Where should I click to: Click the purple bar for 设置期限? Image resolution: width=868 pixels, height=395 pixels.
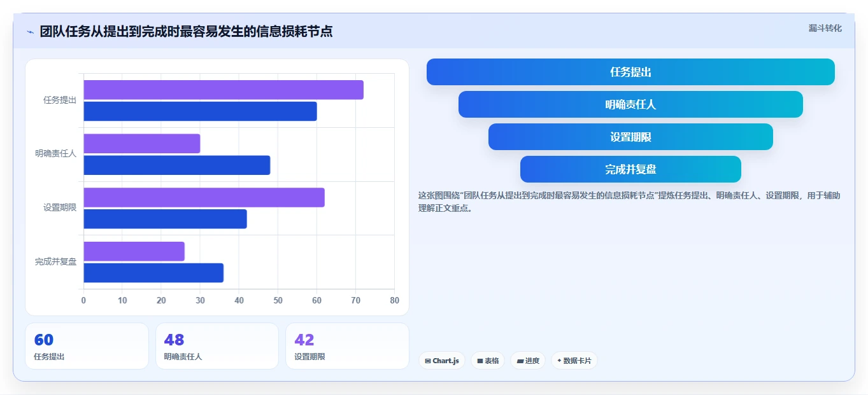[x=204, y=197]
